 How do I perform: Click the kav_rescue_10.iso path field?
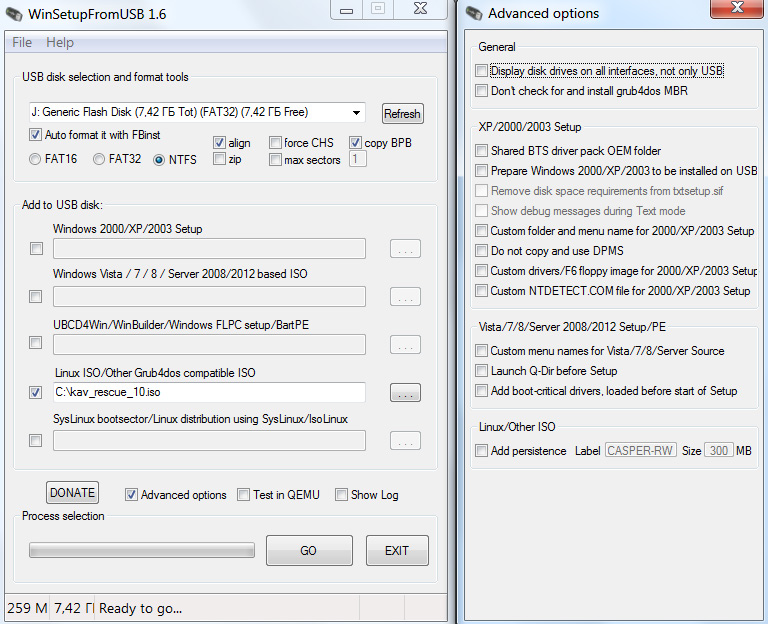[x=208, y=392]
